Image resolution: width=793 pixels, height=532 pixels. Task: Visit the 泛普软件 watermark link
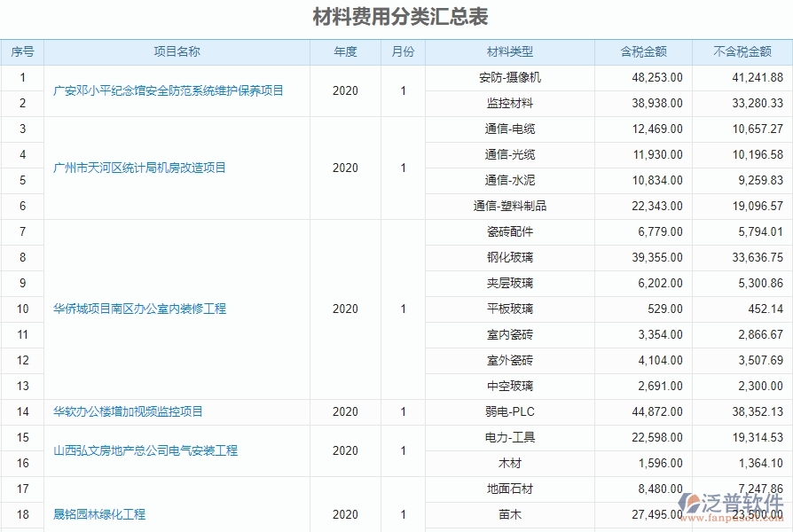(x=729, y=502)
